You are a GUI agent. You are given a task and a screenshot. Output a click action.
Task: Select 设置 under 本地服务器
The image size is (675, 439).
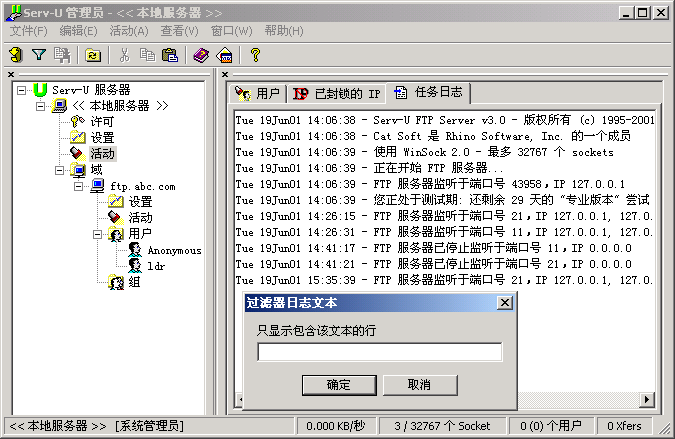coord(102,138)
